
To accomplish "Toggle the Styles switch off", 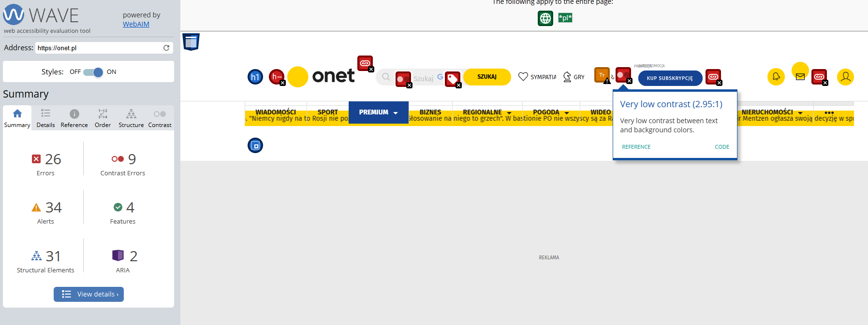I will coord(93,72).
